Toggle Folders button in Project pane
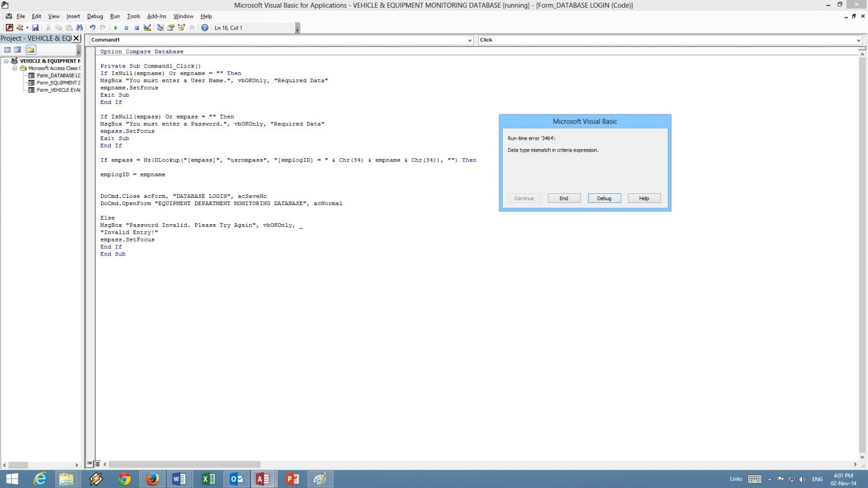The width and height of the screenshot is (868, 488). coord(31,50)
